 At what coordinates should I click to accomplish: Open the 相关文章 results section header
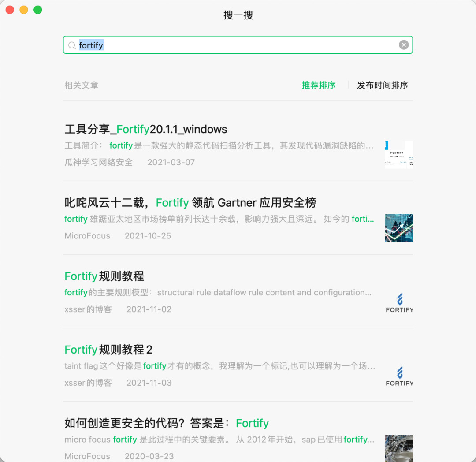tap(81, 85)
